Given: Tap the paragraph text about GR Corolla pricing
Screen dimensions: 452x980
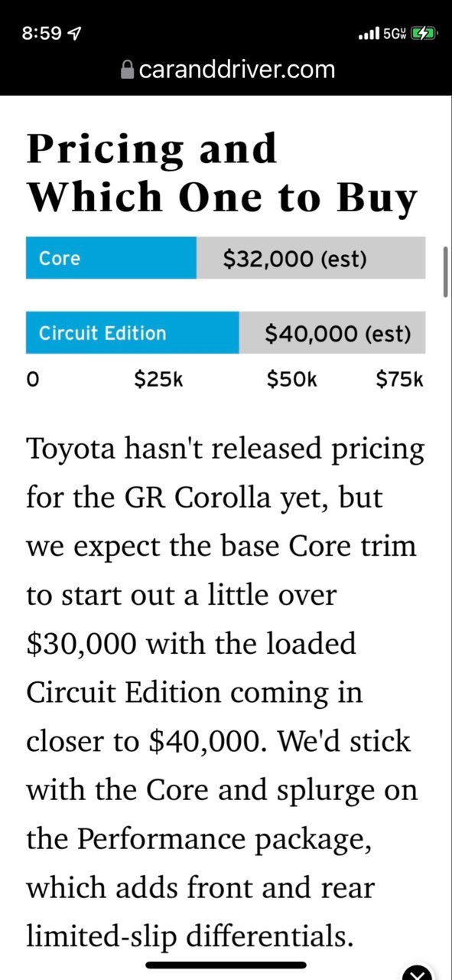Looking at the screenshot, I should pos(226,692).
